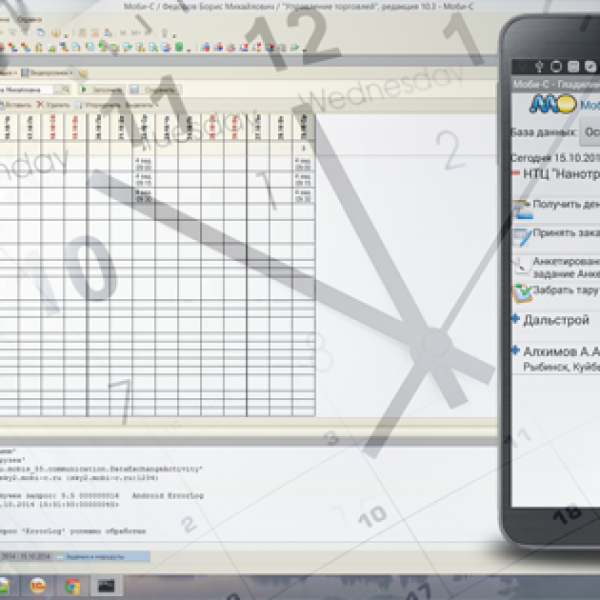
Task: Collapse the НТЦ 'Нанотр...' client entry
Action: 515,173
